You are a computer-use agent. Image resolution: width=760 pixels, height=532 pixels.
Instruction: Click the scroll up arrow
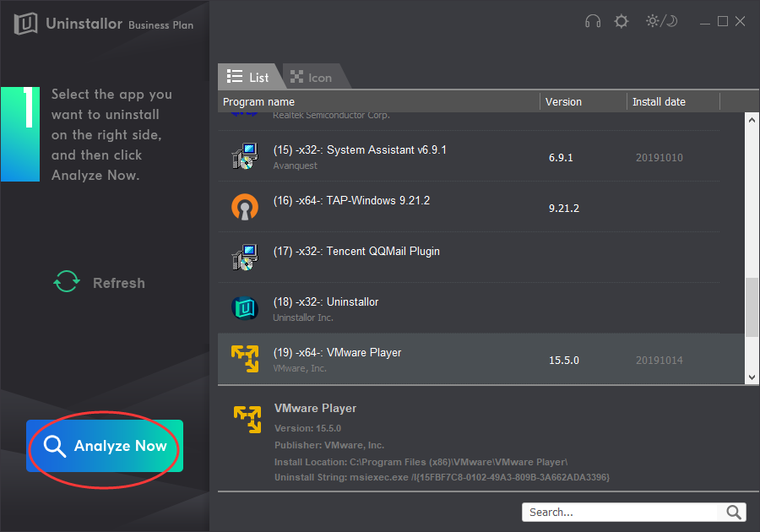tap(752, 120)
